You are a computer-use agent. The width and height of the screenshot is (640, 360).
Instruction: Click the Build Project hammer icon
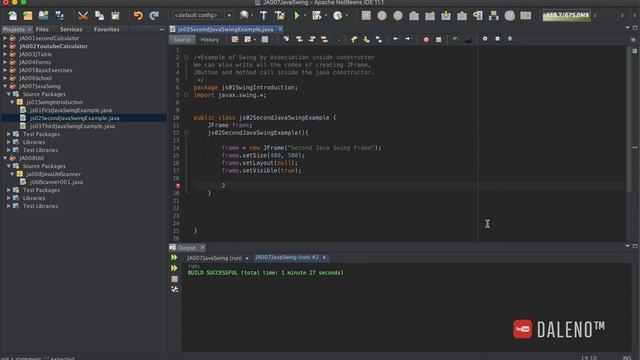(x=263, y=16)
